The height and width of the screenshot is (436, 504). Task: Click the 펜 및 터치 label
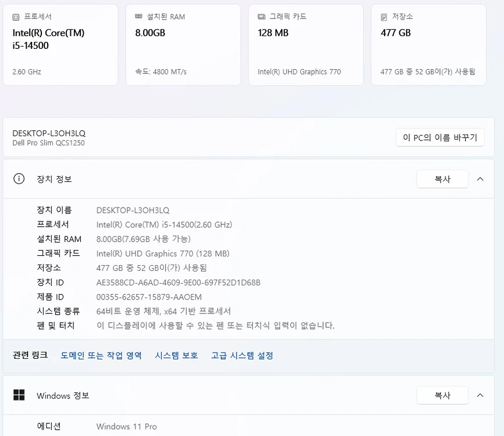pos(56,326)
